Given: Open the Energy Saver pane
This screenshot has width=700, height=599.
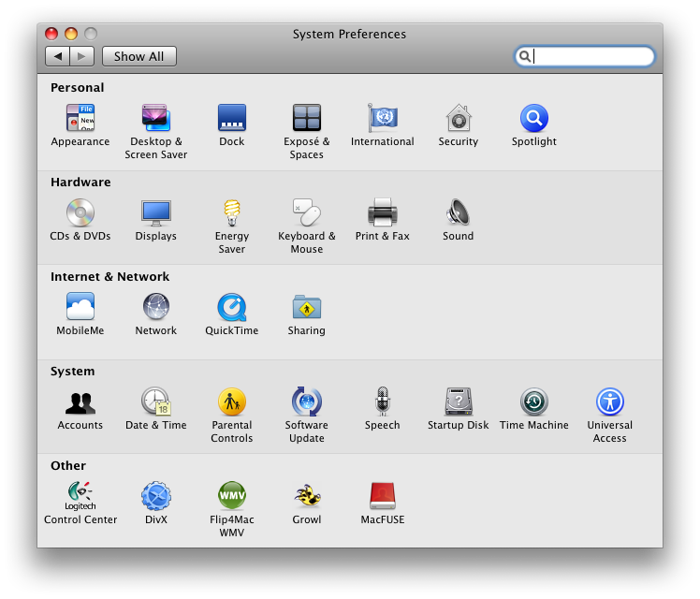Looking at the screenshot, I should coord(232,213).
